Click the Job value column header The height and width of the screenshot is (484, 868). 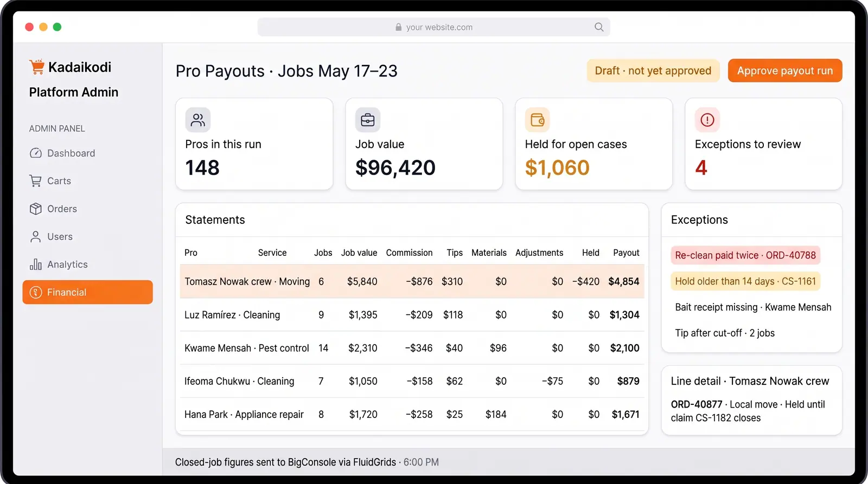point(359,253)
